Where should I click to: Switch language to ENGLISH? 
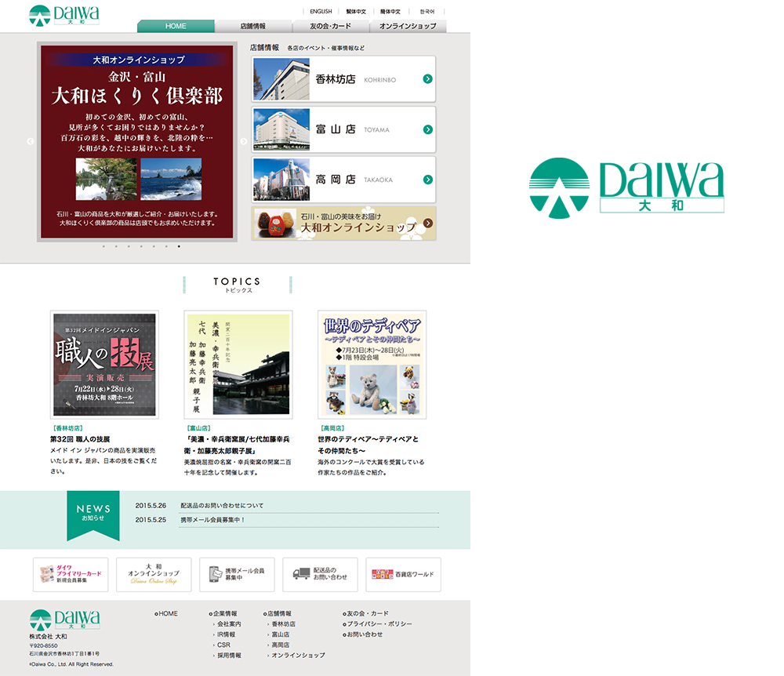pos(321,11)
